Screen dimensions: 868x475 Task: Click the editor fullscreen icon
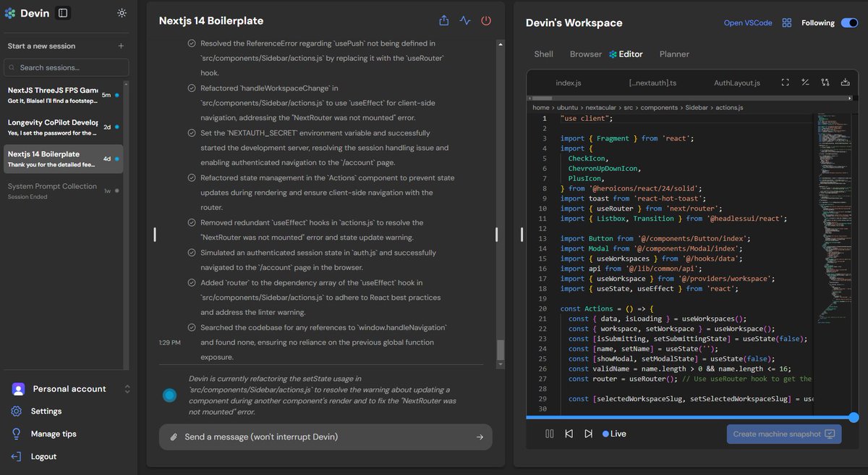coord(786,83)
